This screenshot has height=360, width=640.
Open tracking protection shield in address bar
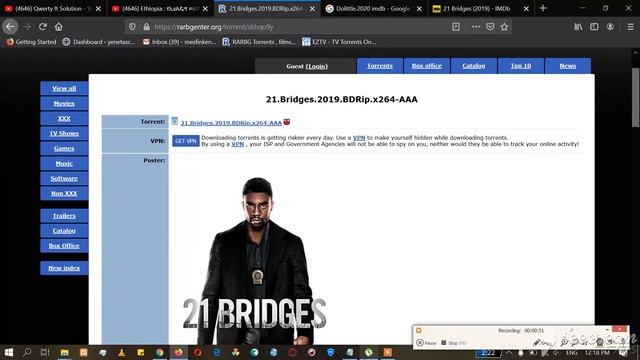pos(132,27)
